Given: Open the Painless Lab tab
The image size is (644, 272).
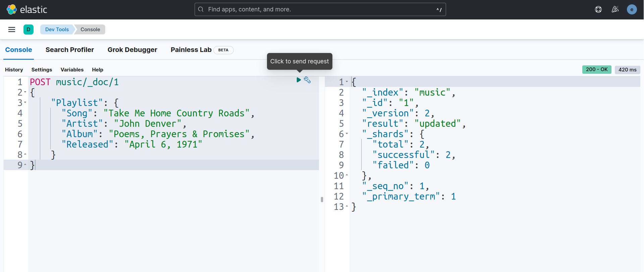Looking at the screenshot, I should [191, 50].
